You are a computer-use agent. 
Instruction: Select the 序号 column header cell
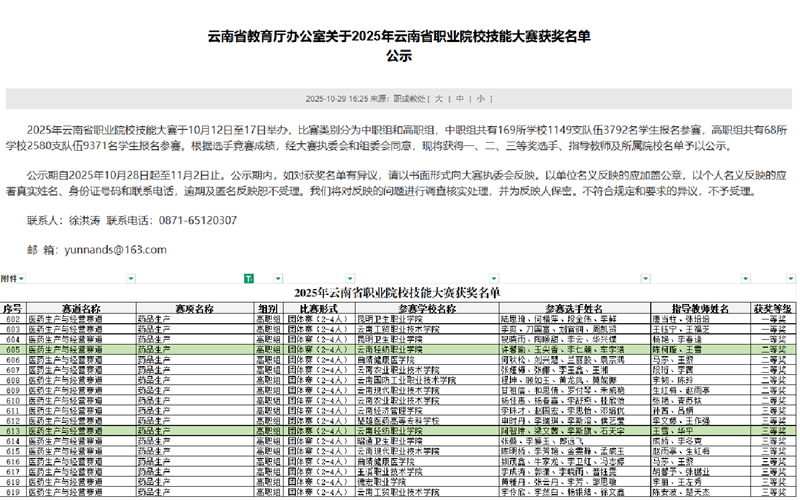pyautogui.click(x=12, y=309)
